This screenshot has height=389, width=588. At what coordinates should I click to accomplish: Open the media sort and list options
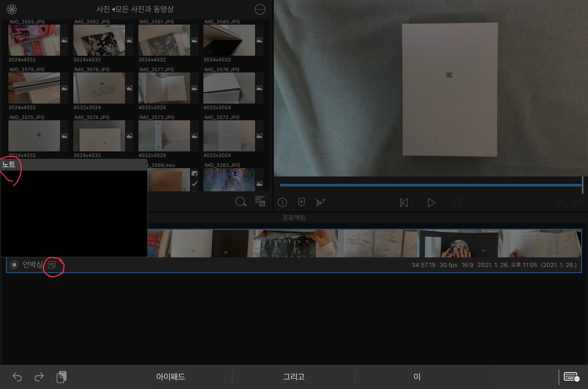(x=260, y=201)
